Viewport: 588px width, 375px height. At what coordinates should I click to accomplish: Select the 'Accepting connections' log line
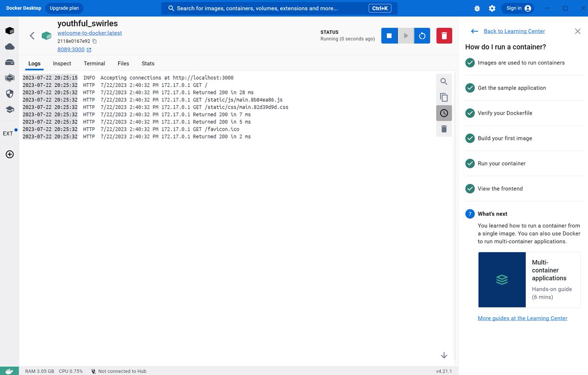pos(128,78)
